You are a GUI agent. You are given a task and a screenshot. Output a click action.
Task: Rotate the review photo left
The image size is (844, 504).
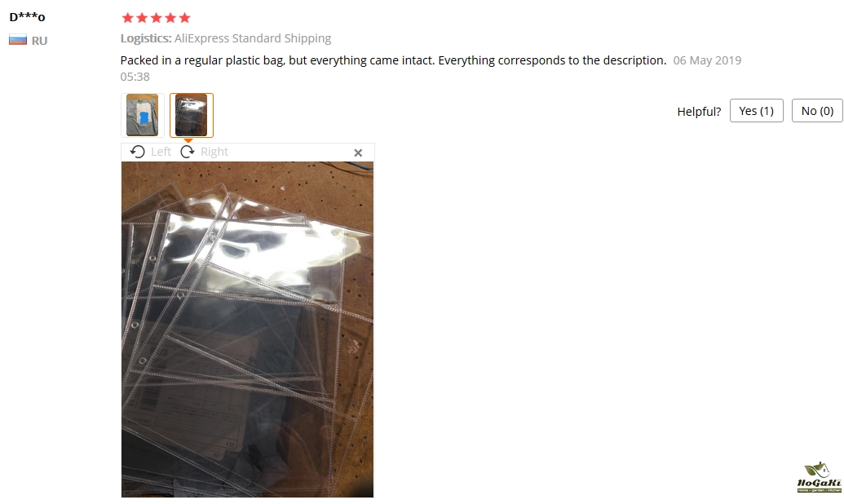pyautogui.click(x=151, y=152)
